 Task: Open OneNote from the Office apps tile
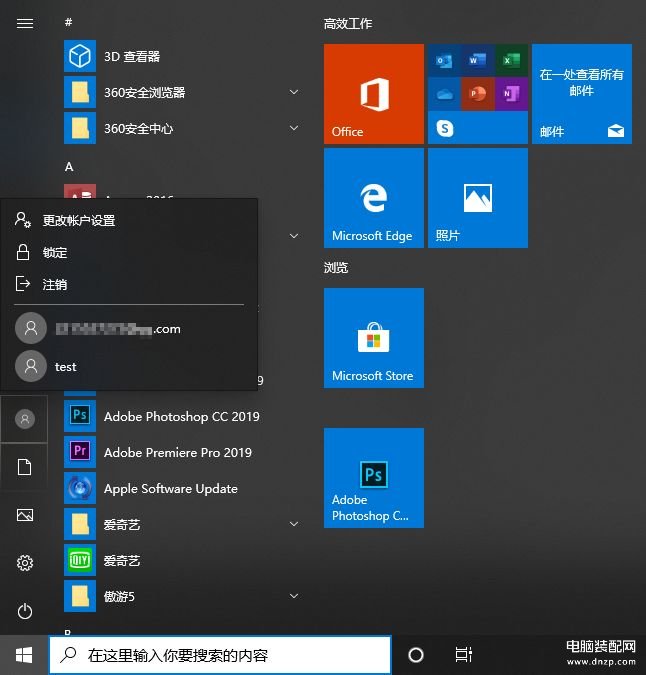[x=511, y=94]
